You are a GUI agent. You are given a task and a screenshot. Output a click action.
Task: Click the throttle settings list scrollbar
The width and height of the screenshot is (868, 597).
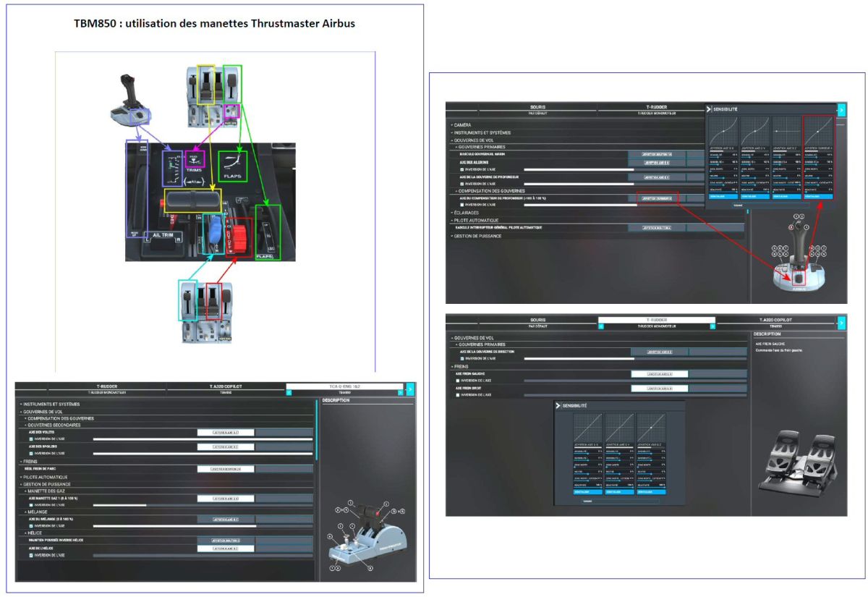pos(317,431)
